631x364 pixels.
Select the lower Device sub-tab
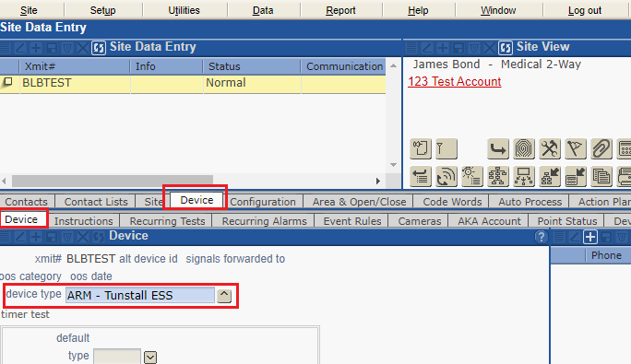[x=21, y=219]
